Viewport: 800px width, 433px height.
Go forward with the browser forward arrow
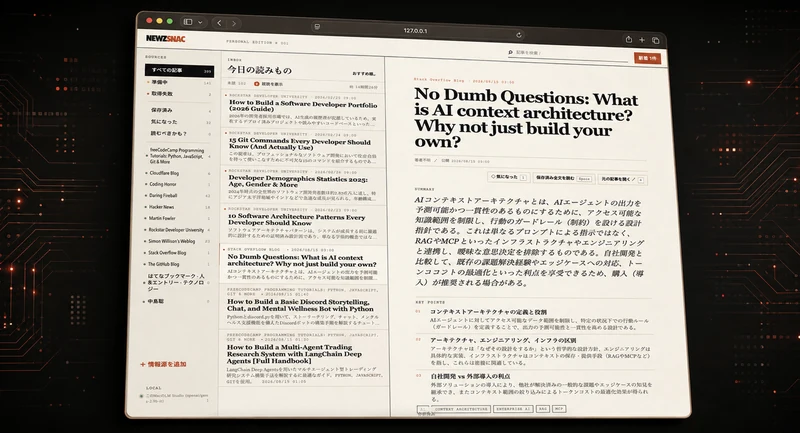[234, 23]
